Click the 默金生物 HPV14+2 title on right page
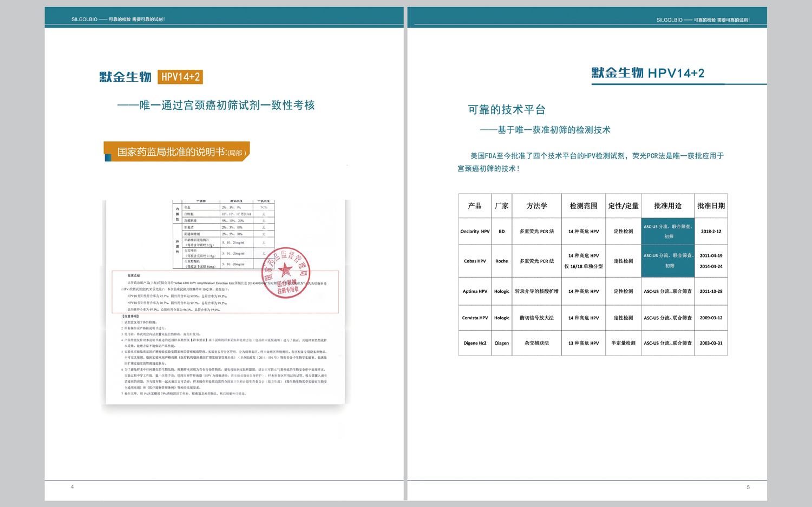 click(x=647, y=73)
